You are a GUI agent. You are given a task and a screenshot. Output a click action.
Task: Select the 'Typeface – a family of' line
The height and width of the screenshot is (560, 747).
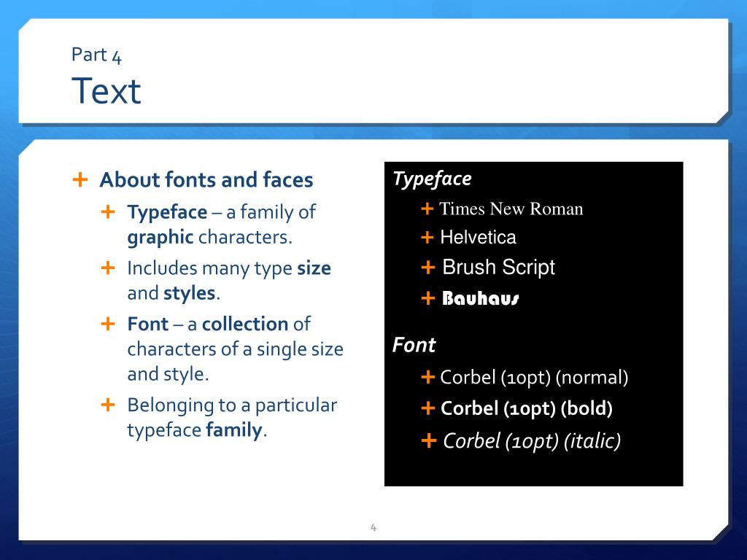221,212
